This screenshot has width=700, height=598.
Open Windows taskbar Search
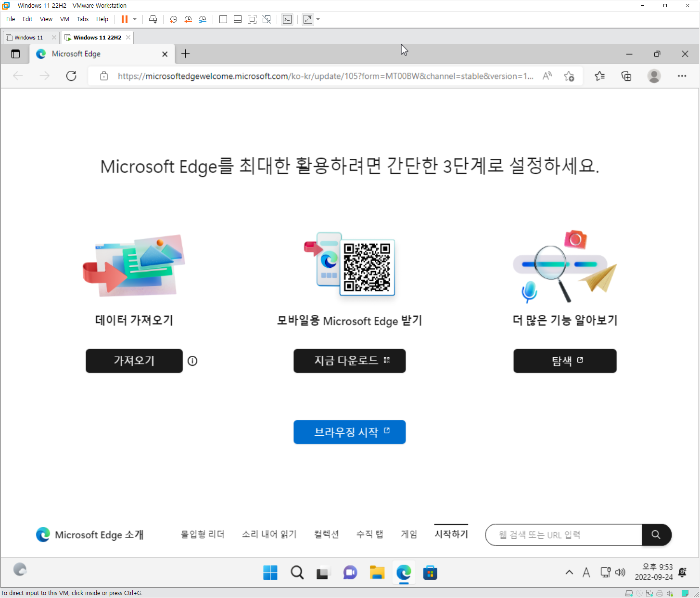pyautogui.click(x=297, y=572)
